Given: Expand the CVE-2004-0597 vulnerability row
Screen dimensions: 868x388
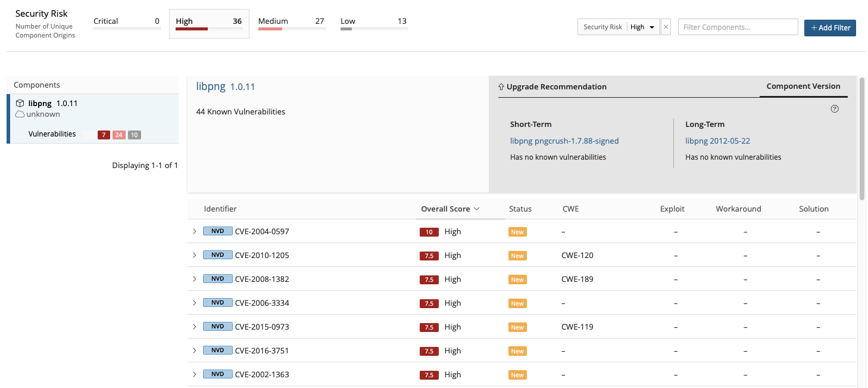Looking at the screenshot, I should pyautogui.click(x=193, y=231).
